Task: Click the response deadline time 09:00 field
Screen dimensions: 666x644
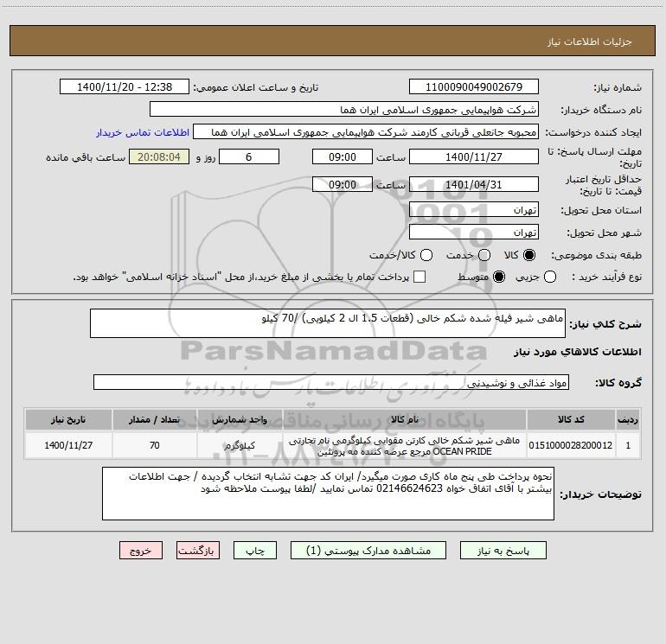Action: click(x=343, y=156)
